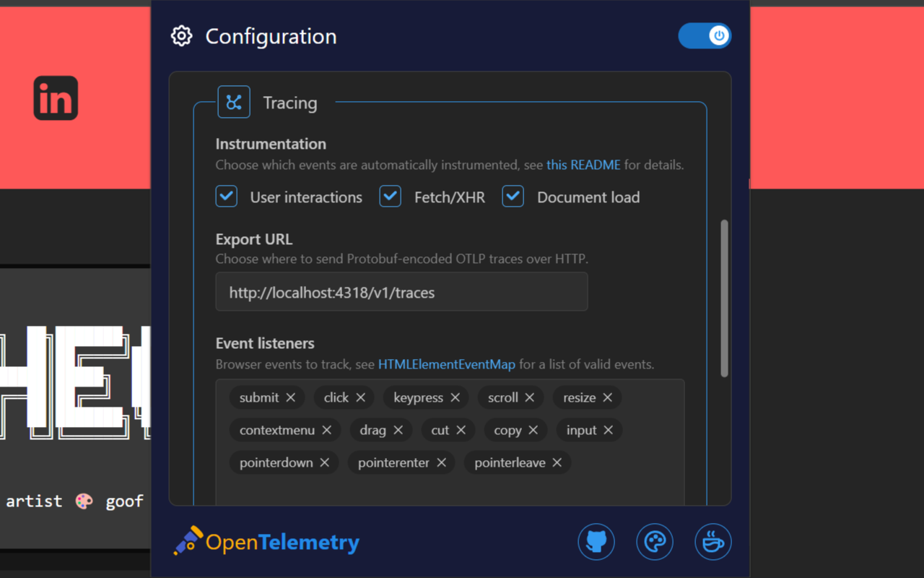Viewport: 924px width, 578px height.
Task: Click the OpenTelemetry logo
Action: coord(266,540)
